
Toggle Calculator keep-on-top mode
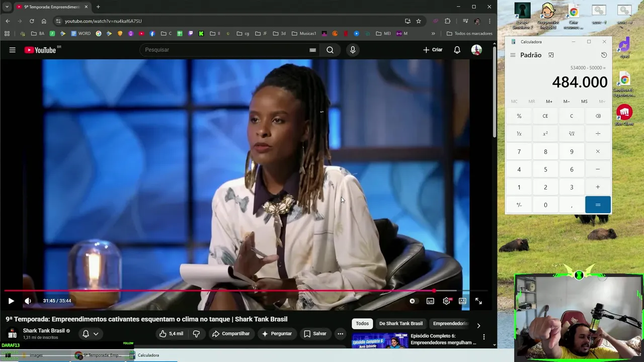pos(551,55)
